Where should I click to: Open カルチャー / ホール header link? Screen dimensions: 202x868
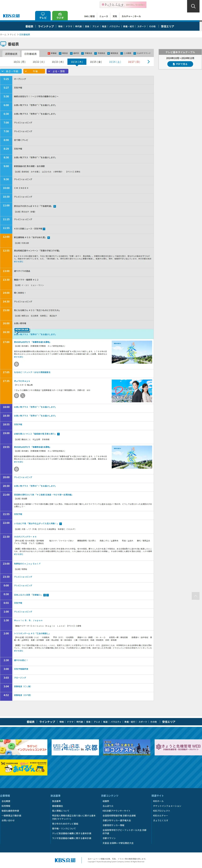click(x=131, y=16)
